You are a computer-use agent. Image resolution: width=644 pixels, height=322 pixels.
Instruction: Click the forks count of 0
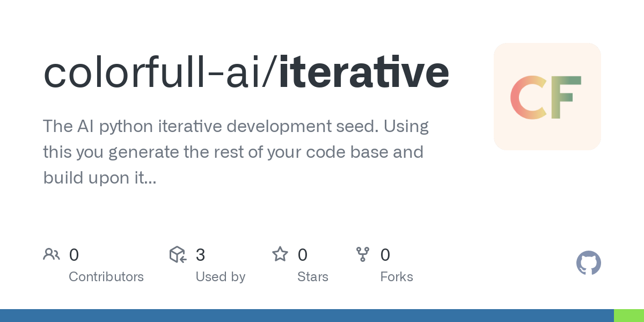[x=385, y=255]
